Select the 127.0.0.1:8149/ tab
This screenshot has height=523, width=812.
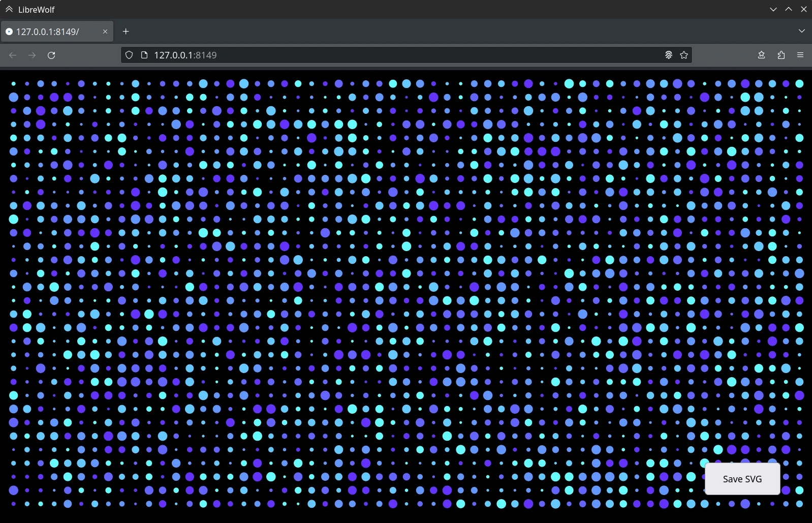pyautogui.click(x=51, y=32)
